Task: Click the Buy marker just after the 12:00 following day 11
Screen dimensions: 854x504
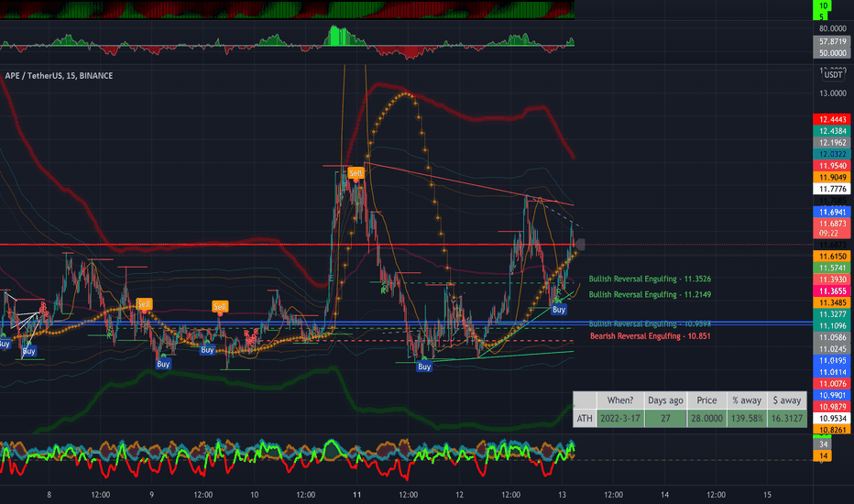Action: 424,367
